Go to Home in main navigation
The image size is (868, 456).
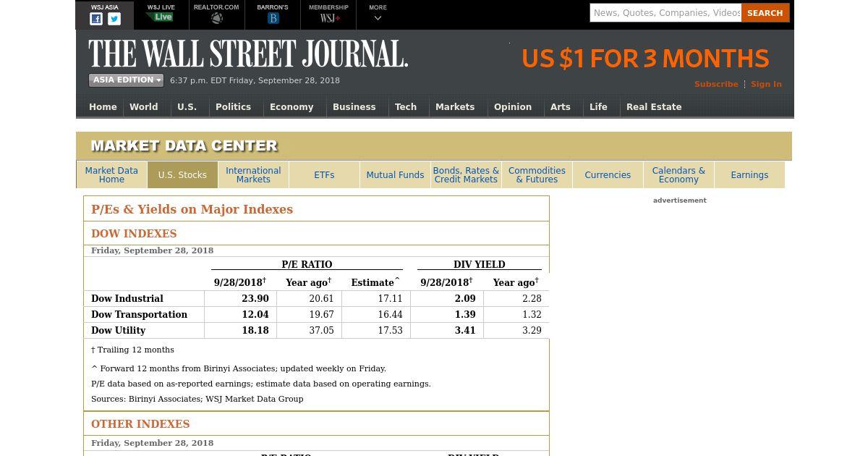tap(103, 106)
